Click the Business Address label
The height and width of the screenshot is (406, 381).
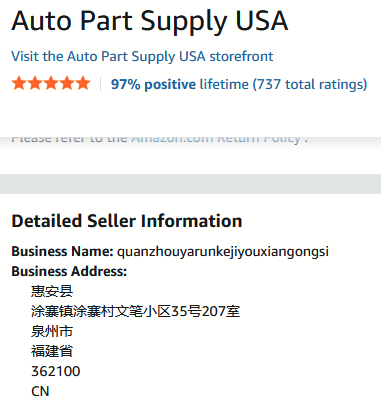tap(69, 271)
